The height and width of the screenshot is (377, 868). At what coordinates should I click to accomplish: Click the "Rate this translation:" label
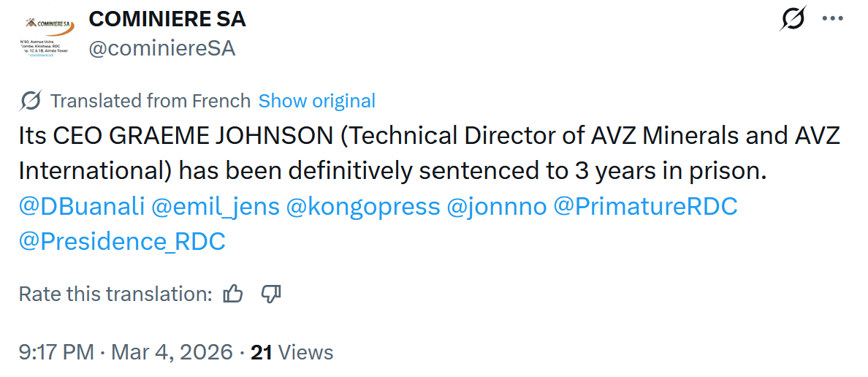click(115, 294)
